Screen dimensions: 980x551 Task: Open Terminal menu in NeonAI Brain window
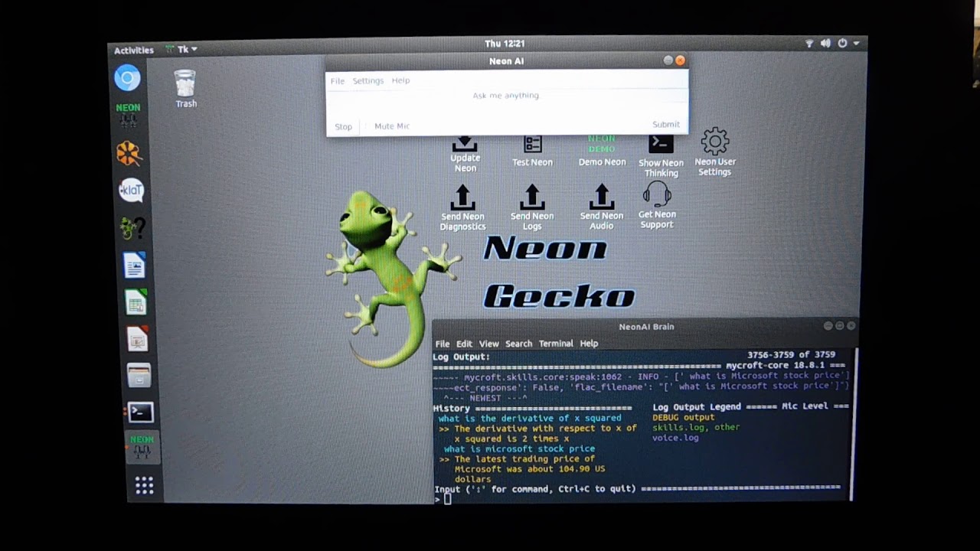556,344
